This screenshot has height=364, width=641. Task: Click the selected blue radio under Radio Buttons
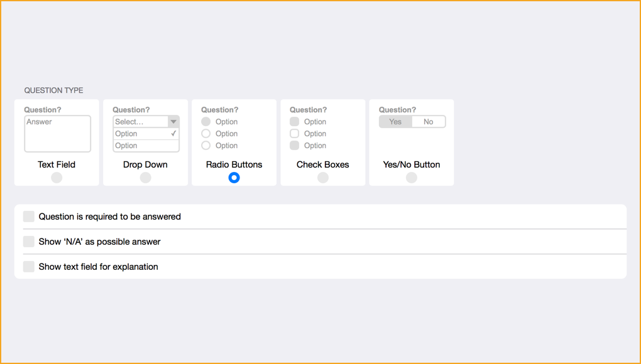click(x=234, y=178)
